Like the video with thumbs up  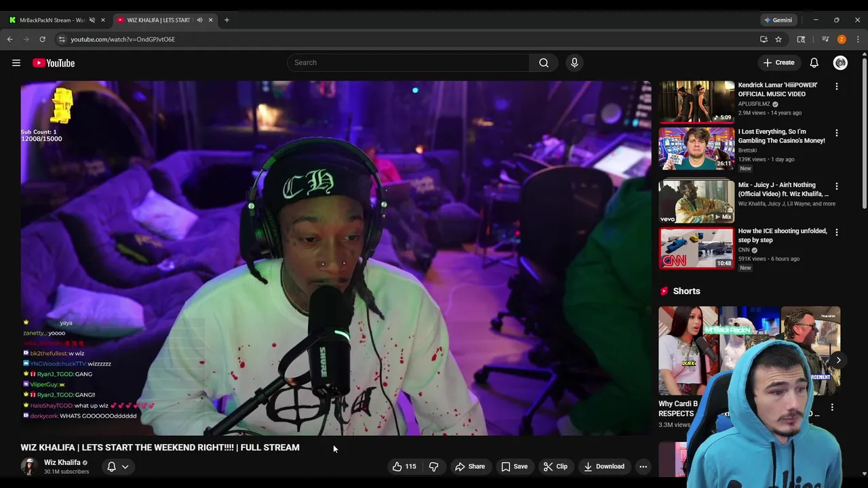[x=404, y=466]
